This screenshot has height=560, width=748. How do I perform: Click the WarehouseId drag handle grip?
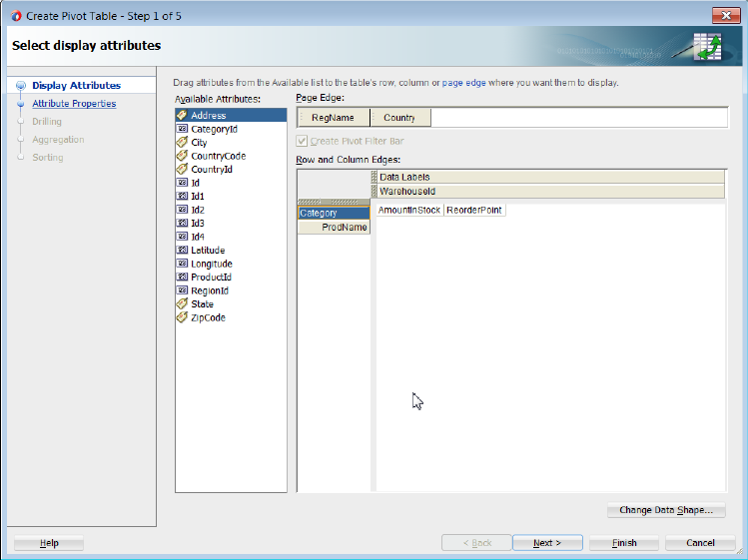(x=374, y=192)
